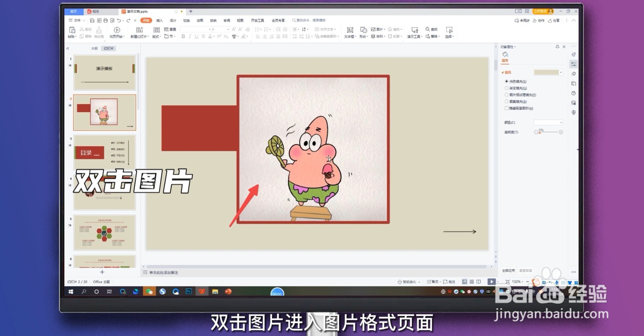This screenshot has width=644, height=336.
Task: Increase transparency with the plus button
Action: click(x=561, y=132)
